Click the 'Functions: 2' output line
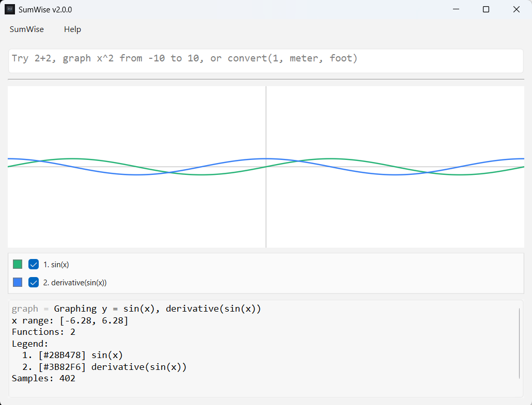Screen dimensions: 532x405 click(x=43, y=332)
